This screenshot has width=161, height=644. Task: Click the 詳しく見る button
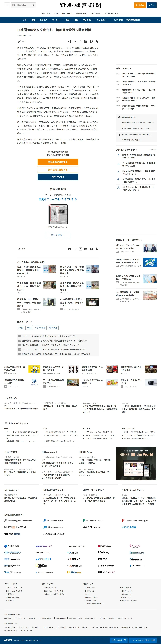[x=58, y=235]
